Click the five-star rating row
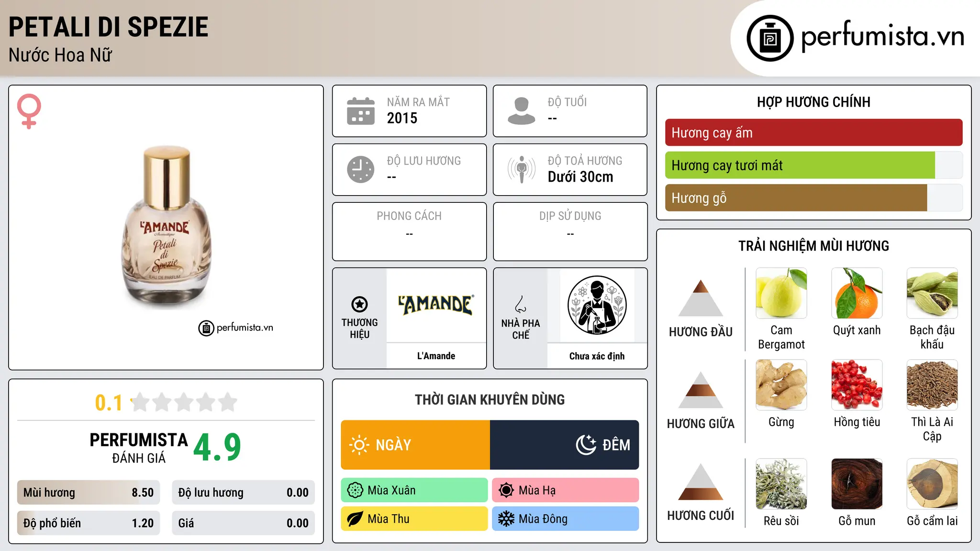 coord(184,402)
